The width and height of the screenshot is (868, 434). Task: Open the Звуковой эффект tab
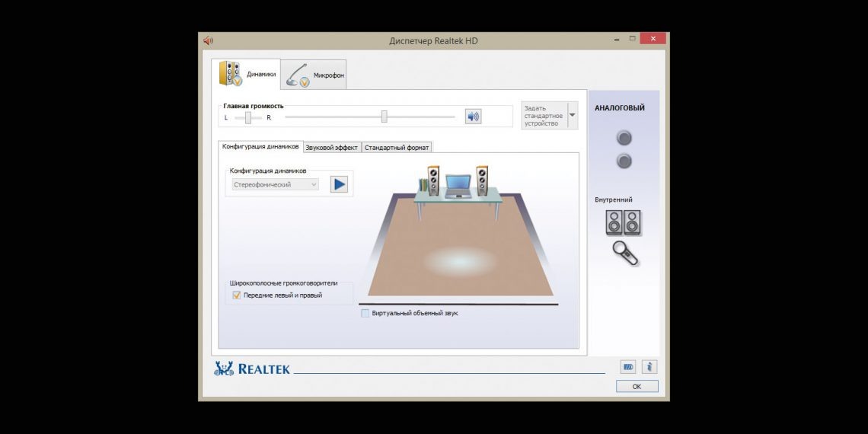click(332, 147)
